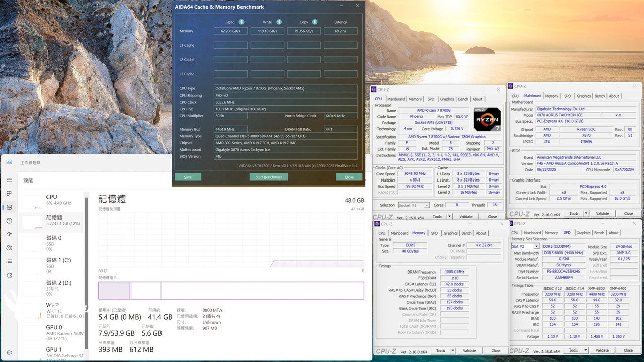Click Core Speed 5045.93 MHz value

[x=415, y=174]
